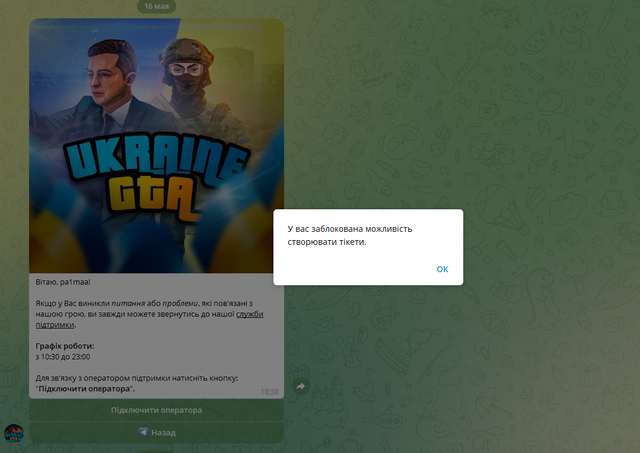Open the Ukraine GTA bot avatar

[14, 433]
